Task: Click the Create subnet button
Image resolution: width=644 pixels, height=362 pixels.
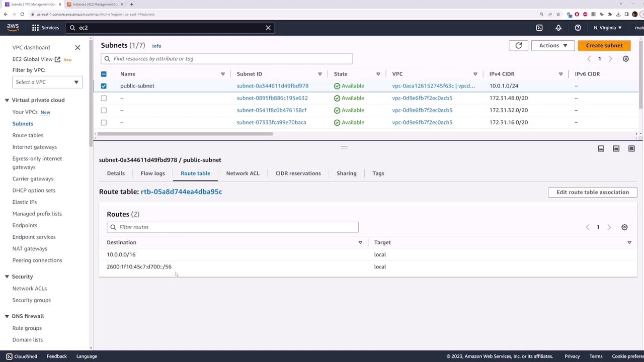Action: [604, 45]
